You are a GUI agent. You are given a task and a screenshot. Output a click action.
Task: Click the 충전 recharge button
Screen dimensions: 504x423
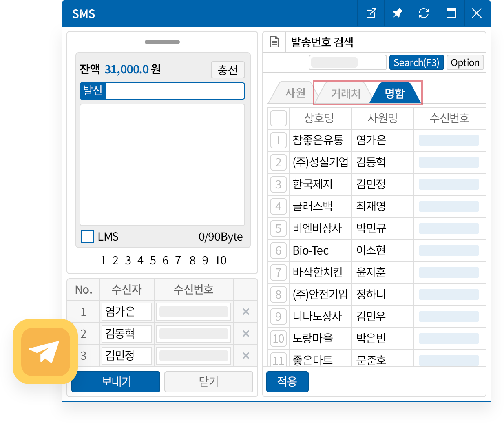pyautogui.click(x=228, y=70)
